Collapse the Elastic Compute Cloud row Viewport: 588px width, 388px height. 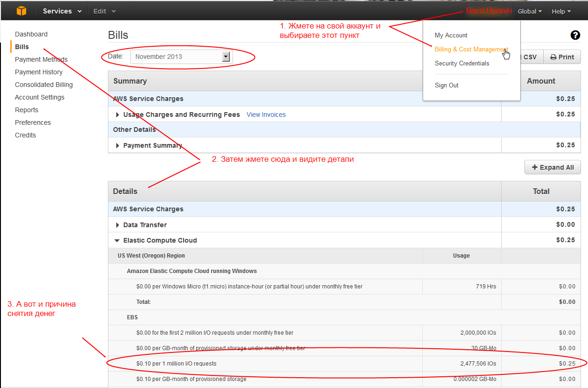[117, 240]
